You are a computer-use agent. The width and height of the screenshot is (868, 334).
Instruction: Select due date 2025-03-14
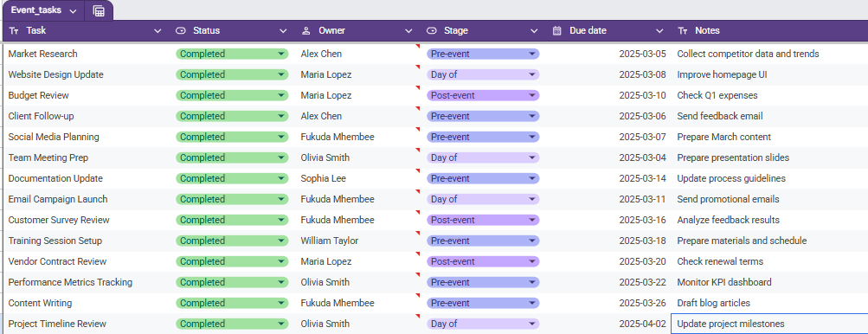[643, 178]
